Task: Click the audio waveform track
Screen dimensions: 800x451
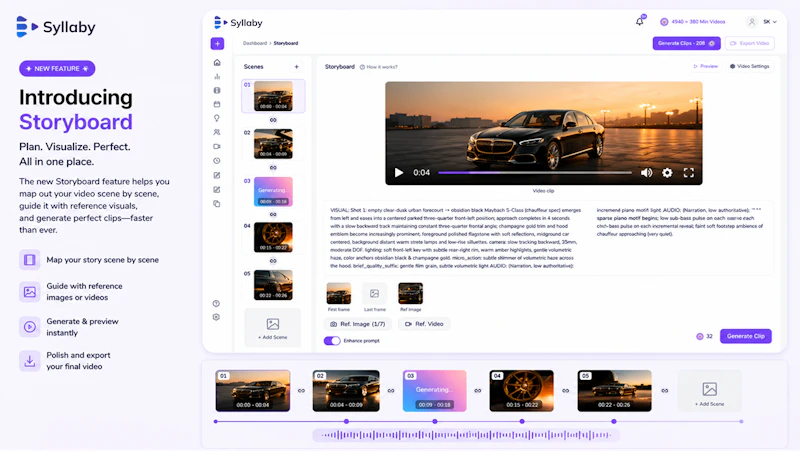Action: (x=466, y=435)
